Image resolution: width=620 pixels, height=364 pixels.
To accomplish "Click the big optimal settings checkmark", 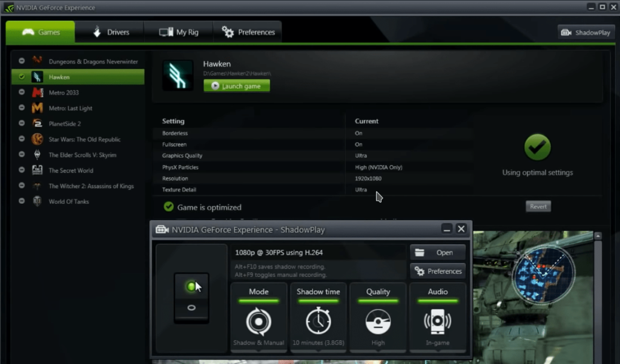I will point(538,148).
